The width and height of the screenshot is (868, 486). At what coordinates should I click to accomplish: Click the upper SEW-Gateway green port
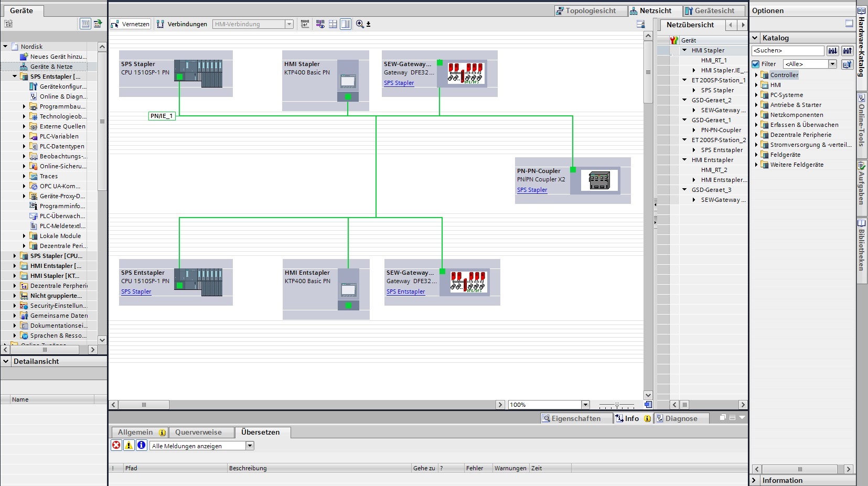[440, 63]
